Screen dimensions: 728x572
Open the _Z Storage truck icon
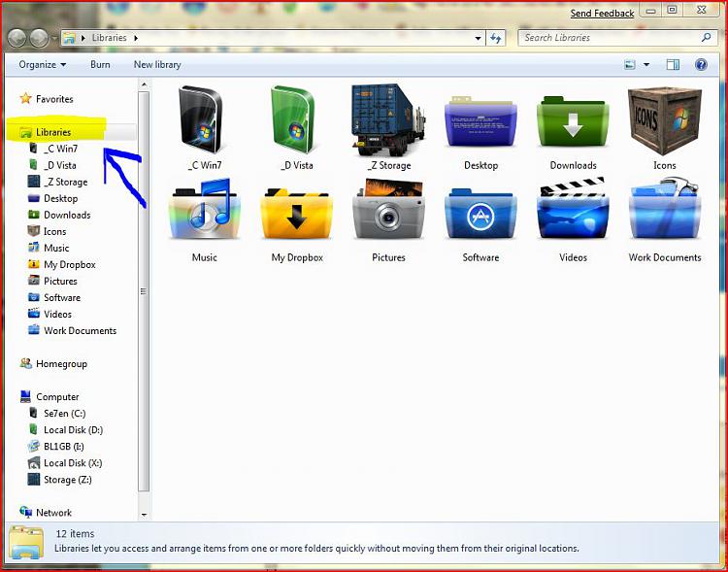389,120
